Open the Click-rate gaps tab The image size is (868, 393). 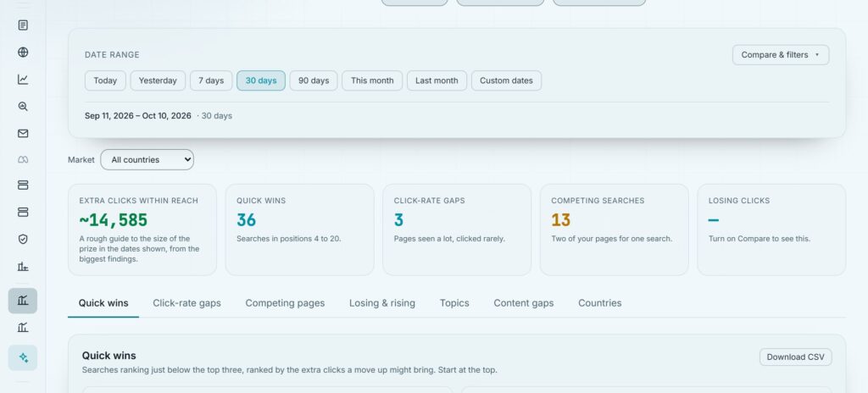pyautogui.click(x=186, y=302)
